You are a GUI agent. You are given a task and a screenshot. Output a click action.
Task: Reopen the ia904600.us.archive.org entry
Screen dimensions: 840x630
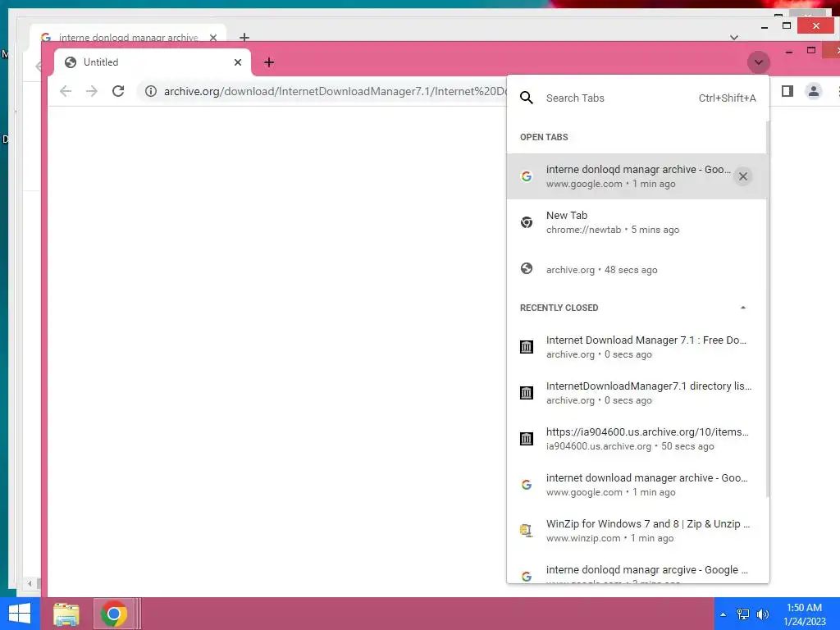click(x=637, y=439)
